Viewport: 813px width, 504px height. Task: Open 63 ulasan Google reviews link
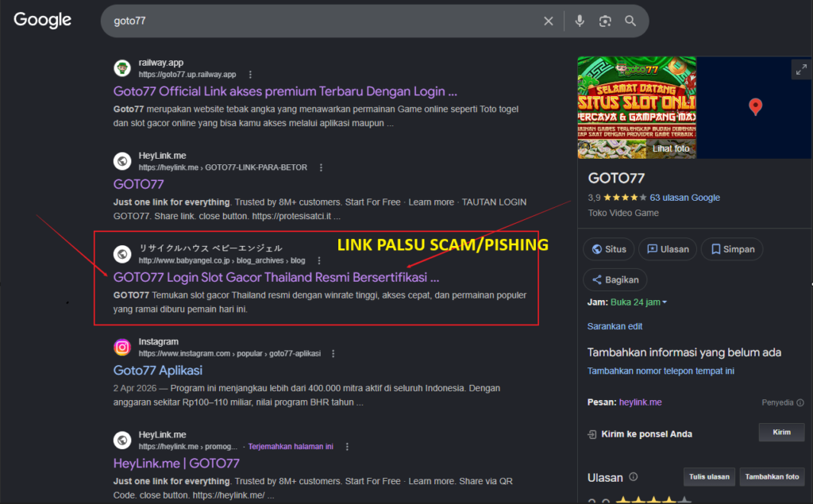pyautogui.click(x=684, y=198)
